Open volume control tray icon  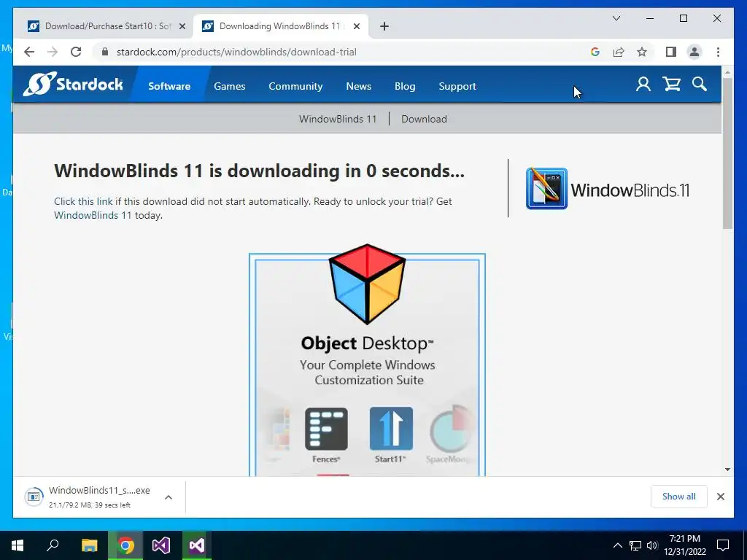[x=652, y=545]
